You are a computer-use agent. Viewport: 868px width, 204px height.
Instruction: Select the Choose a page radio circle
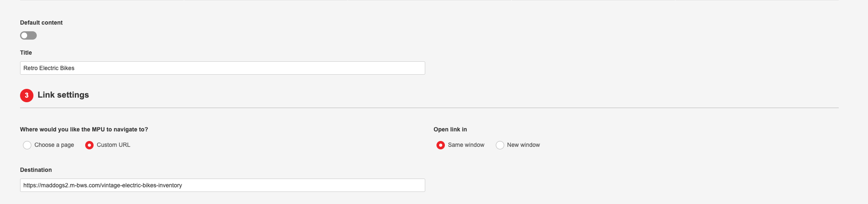coord(27,145)
